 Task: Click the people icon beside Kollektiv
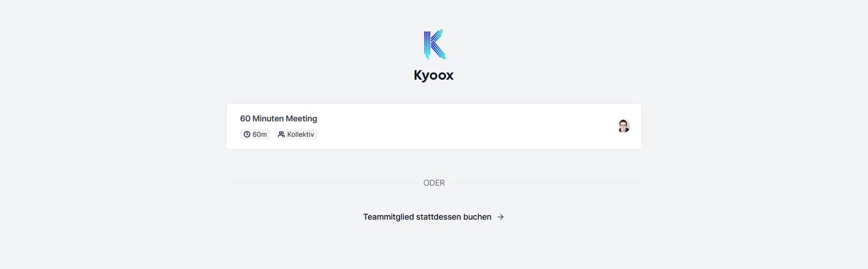point(281,134)
